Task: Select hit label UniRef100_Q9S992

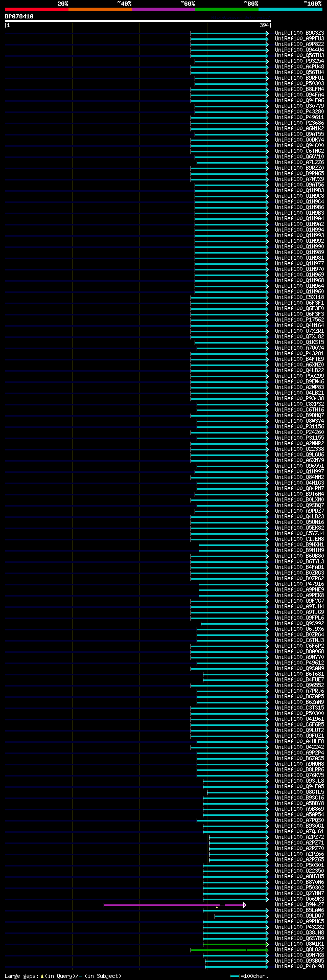Action: [299, 623]
